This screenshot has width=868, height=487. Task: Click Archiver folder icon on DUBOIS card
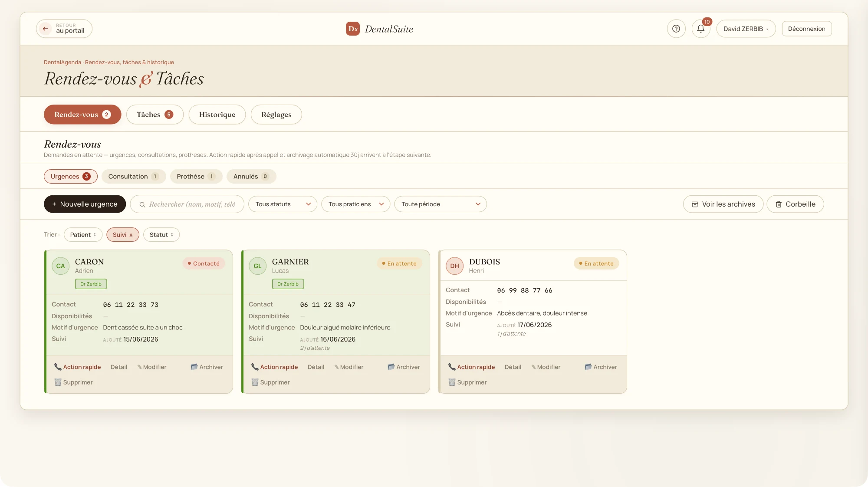[588, 367]
